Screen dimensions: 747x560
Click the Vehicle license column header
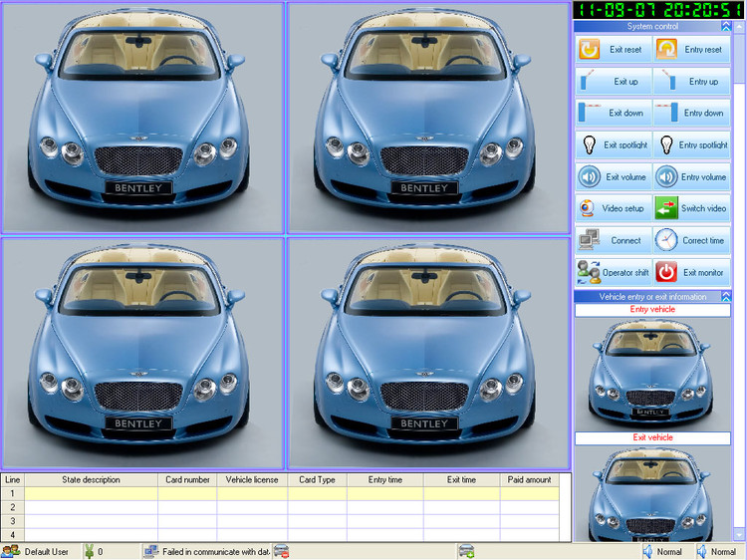(x=252, y=480)
